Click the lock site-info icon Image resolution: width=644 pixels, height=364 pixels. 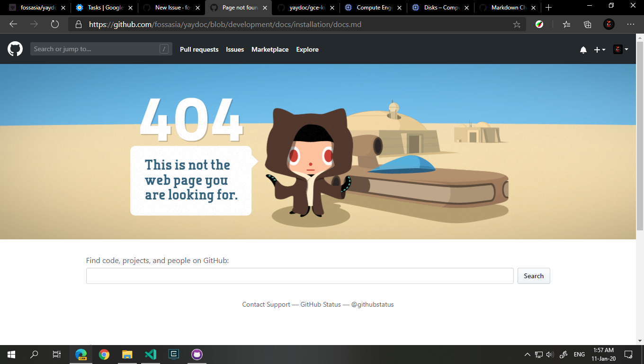(79, 24)
